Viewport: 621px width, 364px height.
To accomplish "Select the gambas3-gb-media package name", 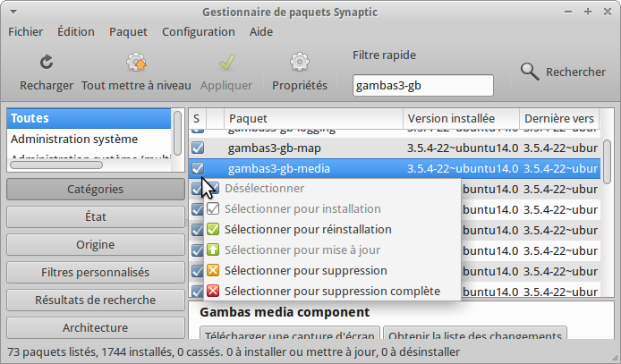I will (x=279, y=169).
